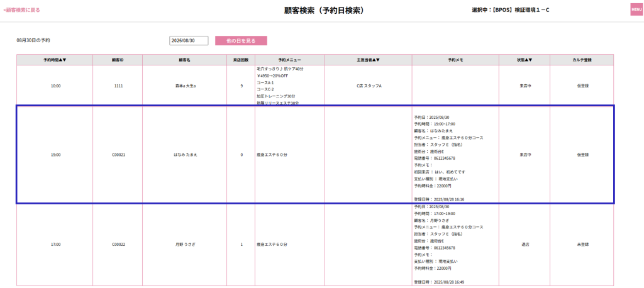Click 来店中 status in 10:00 row
This screenshot has width=644, height=288.
(525, 86)
